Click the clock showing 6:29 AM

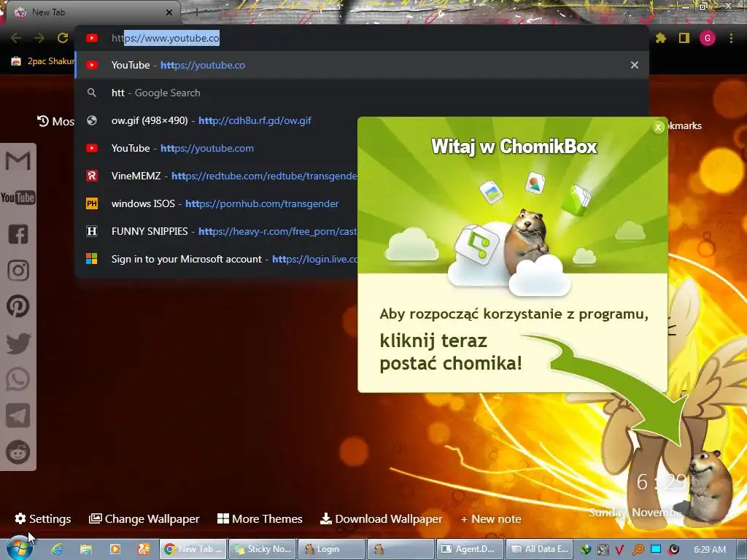coord(710,550)
